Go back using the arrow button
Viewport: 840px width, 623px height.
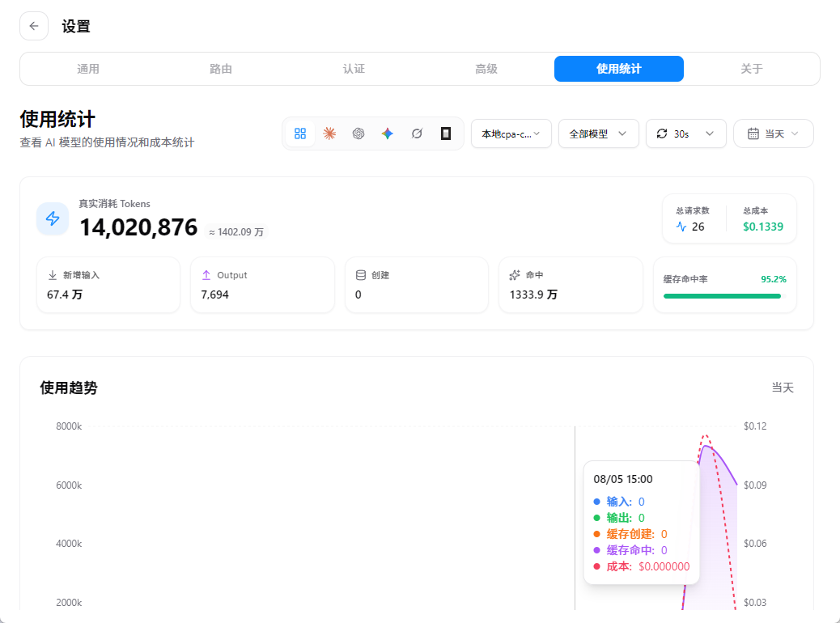[34, 26]
